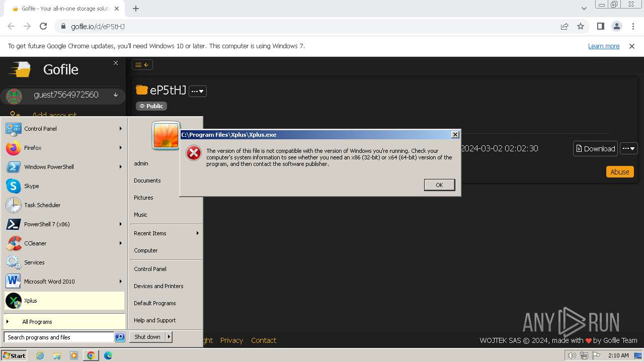The height and width of the screenshot is (362, 644).
Task: Click the Xplus program entry
Action: 64,301
